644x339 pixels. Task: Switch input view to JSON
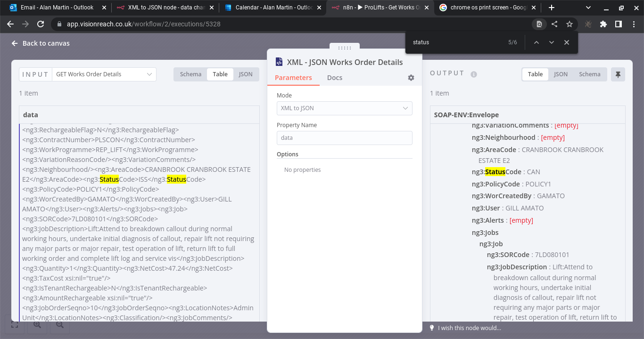click(x=245, y=74)
